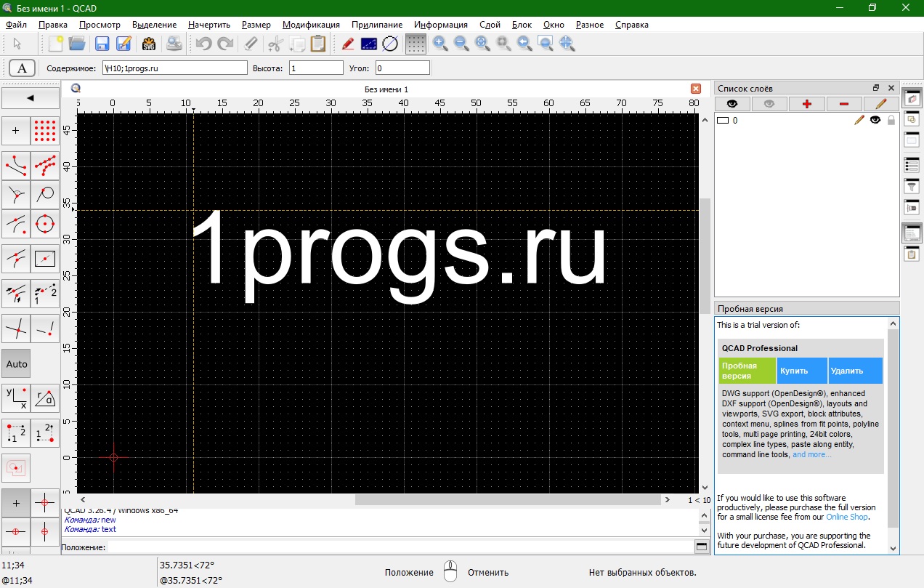Toggle the Auto snap button
This screenshot has width=924, height=588.
[x=16, y=363]
